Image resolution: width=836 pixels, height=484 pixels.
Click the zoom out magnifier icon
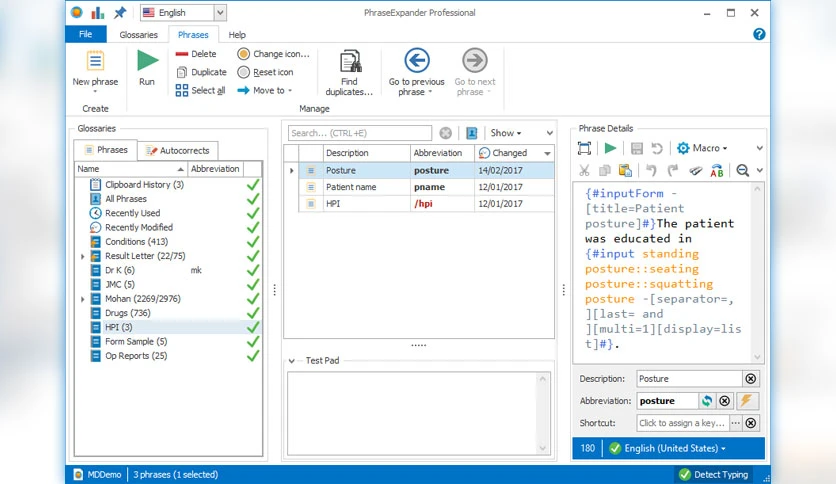(742, 171)
